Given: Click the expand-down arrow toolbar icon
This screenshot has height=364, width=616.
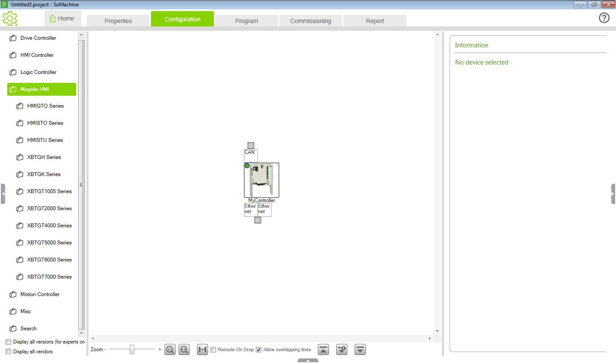Looking at the screenshot, I should (x=360, y=349).
